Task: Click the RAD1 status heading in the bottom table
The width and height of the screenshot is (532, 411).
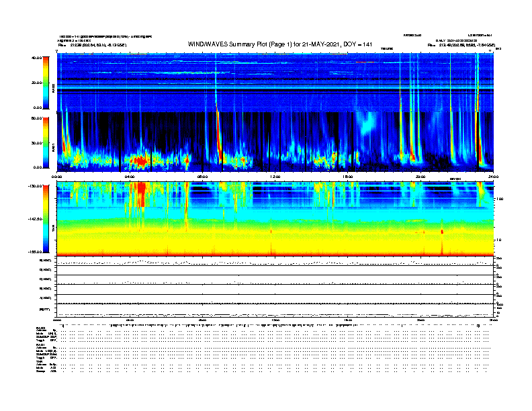Action: pos(41,345)
